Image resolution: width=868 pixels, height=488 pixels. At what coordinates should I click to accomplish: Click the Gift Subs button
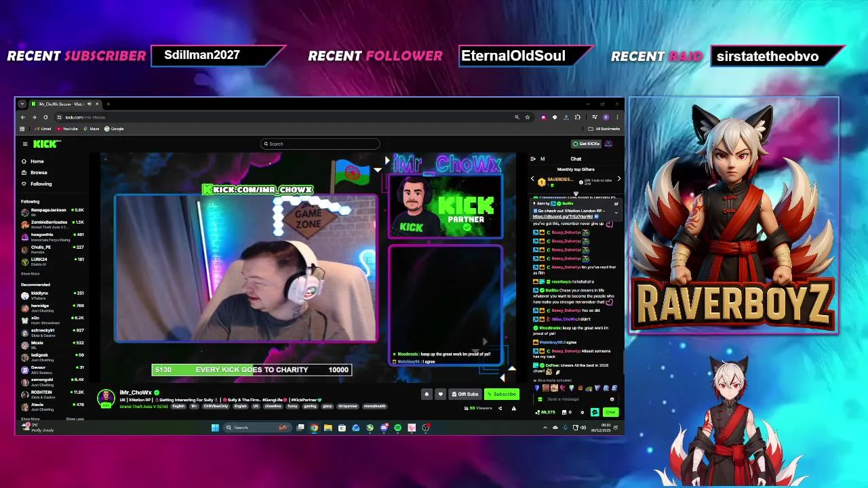pos(465,394)
